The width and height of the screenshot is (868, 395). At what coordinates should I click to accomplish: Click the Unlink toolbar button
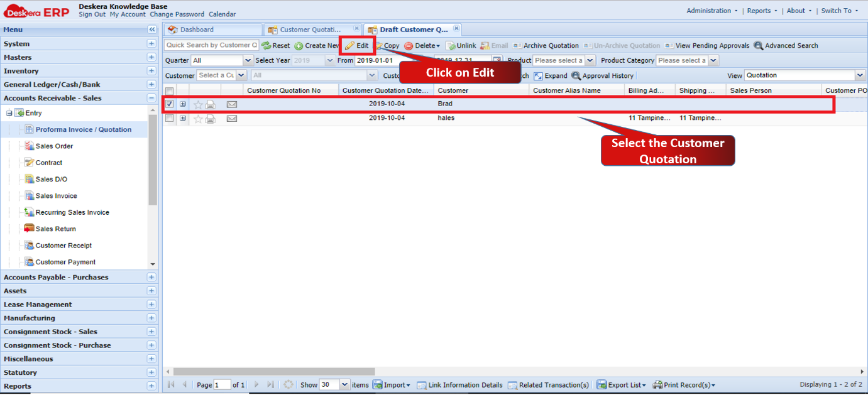[461, 45]
